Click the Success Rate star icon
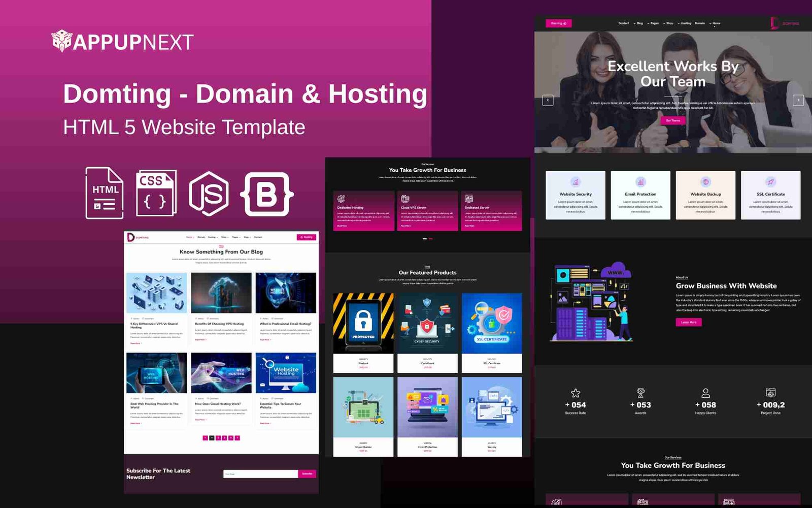 pyautogui.click(x=576, y=393)
